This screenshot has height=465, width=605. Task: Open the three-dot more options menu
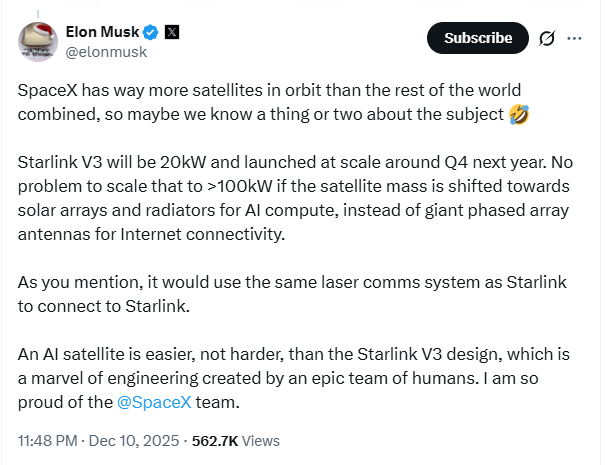574,38
